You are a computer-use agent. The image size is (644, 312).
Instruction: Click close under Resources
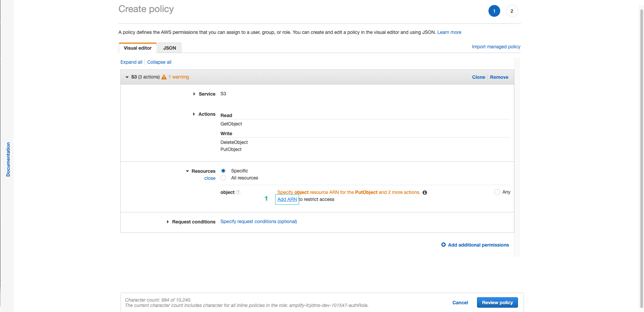pos(210,178)
